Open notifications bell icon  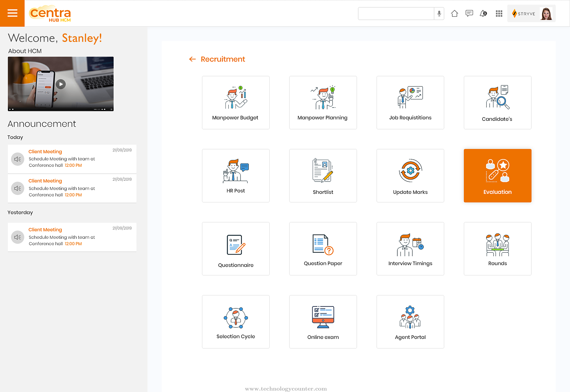coord(483,14)
